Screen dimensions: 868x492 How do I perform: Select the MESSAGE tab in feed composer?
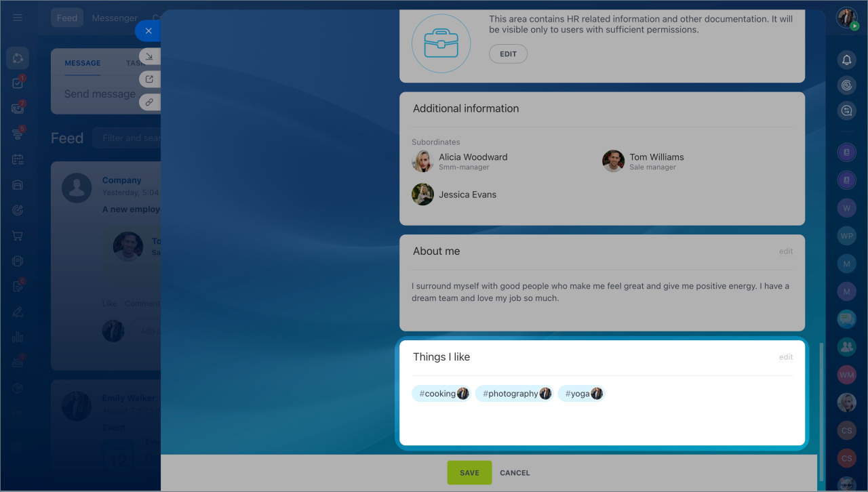click(83, 63)
